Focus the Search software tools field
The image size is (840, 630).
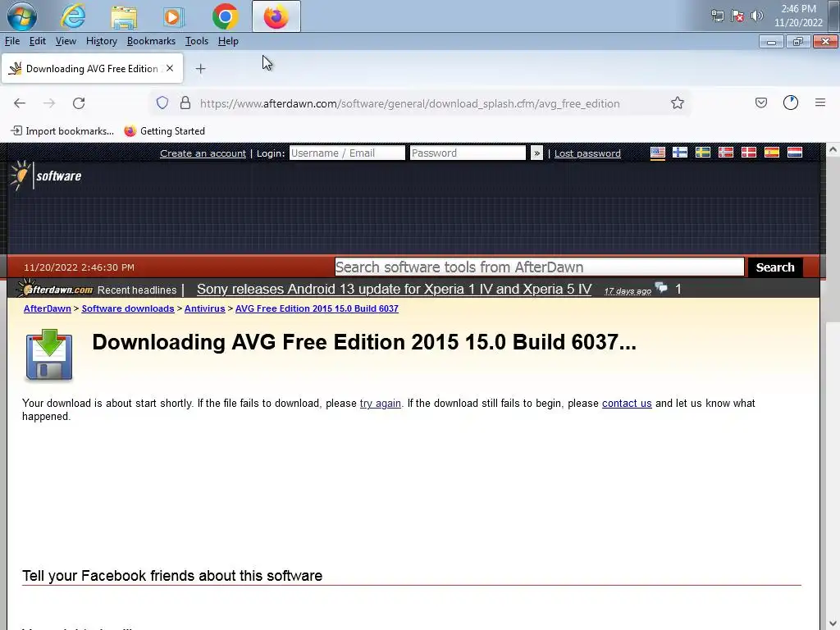[540, 267]
